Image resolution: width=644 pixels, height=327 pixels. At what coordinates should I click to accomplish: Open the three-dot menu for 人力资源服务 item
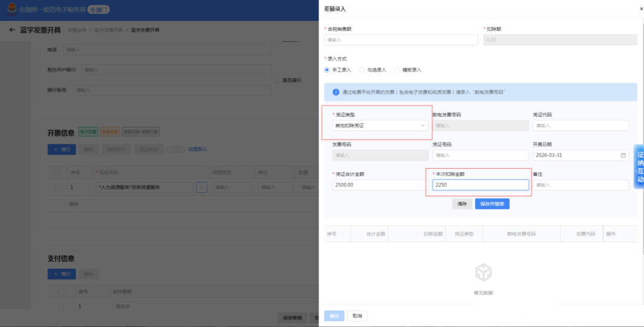tap(202, 188)
